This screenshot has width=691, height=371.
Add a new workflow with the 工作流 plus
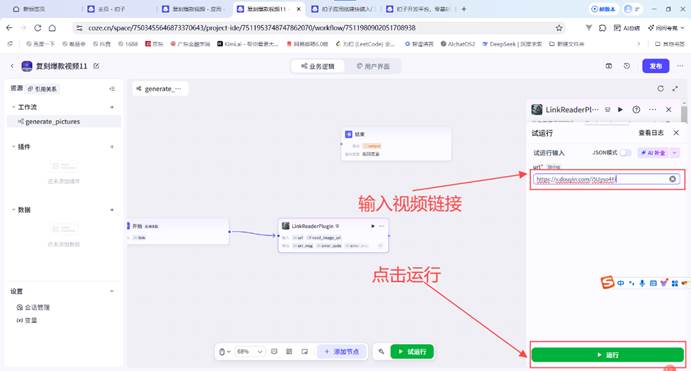coord(112,107)
